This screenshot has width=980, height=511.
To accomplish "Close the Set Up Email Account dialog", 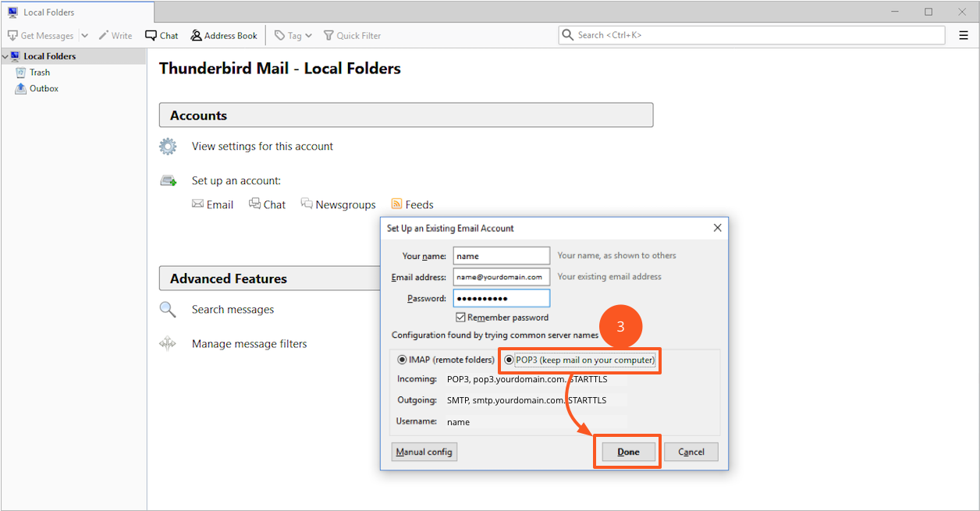I will point(718,228).
